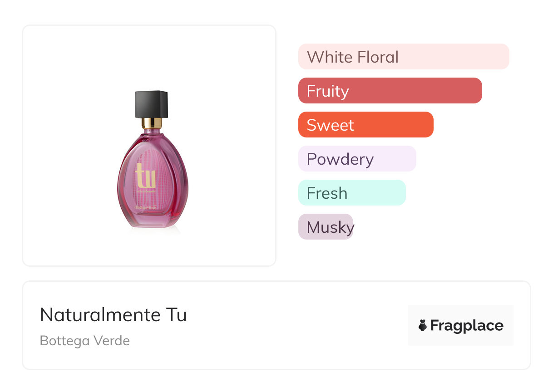Open the Bottega Verde brand link

[x=85, y=341]
